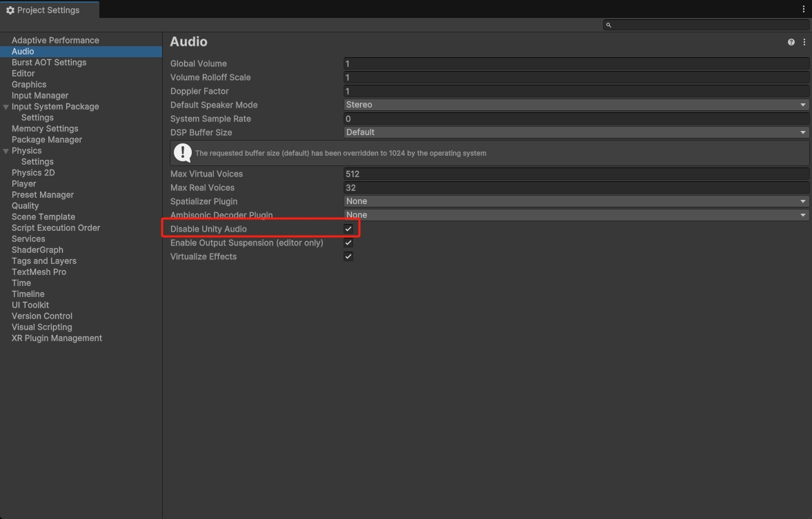Focus the settings search box

[x=706, y=25]
